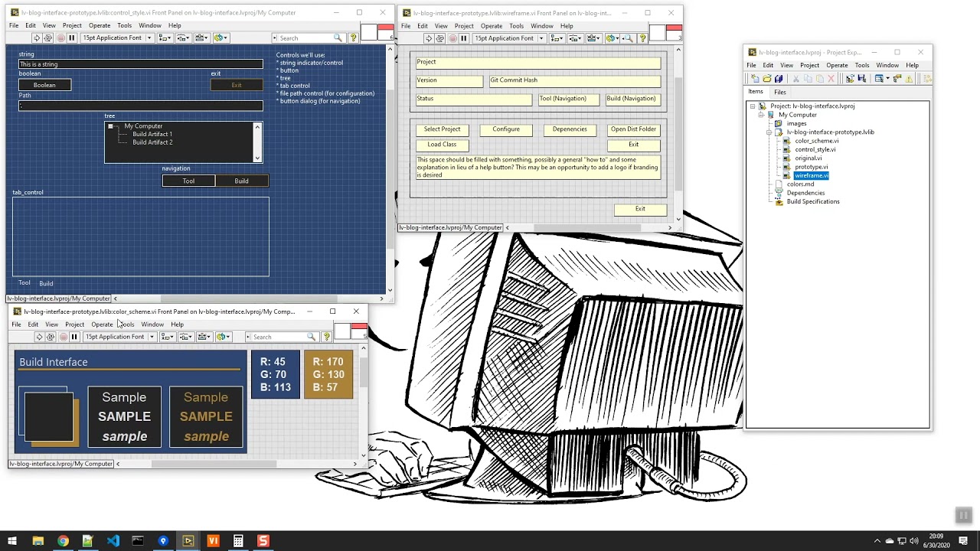Click New item icon in Project Explorer toolbar

755,79
